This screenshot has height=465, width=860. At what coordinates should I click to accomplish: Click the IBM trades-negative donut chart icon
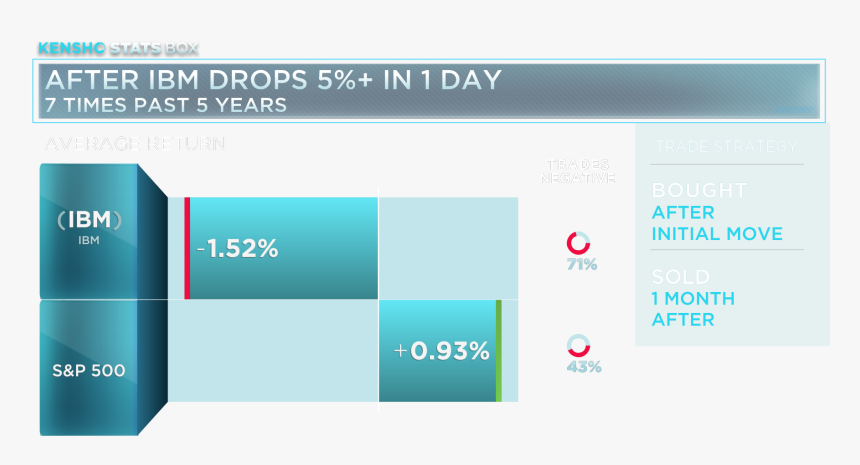[x=578, y=243]
